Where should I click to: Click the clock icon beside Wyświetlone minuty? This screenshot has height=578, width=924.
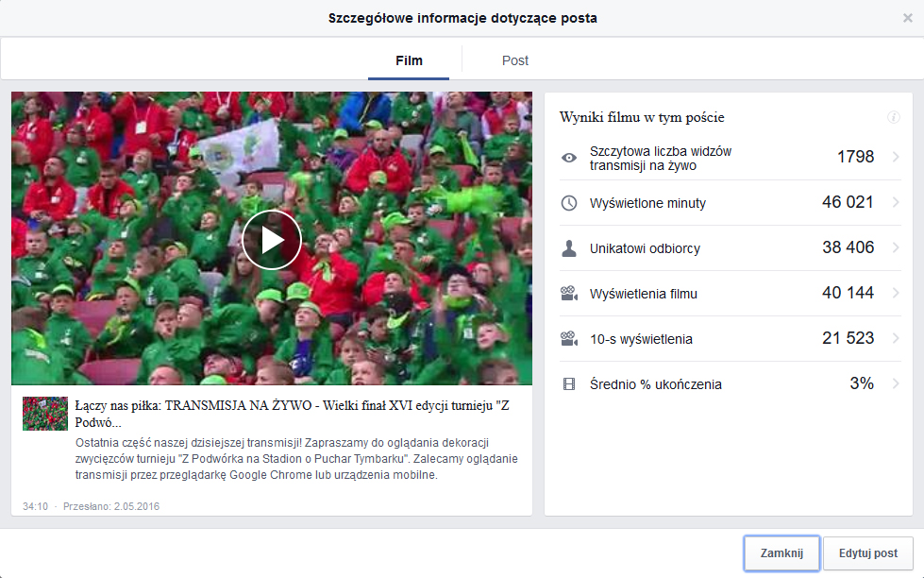point(569,203)
